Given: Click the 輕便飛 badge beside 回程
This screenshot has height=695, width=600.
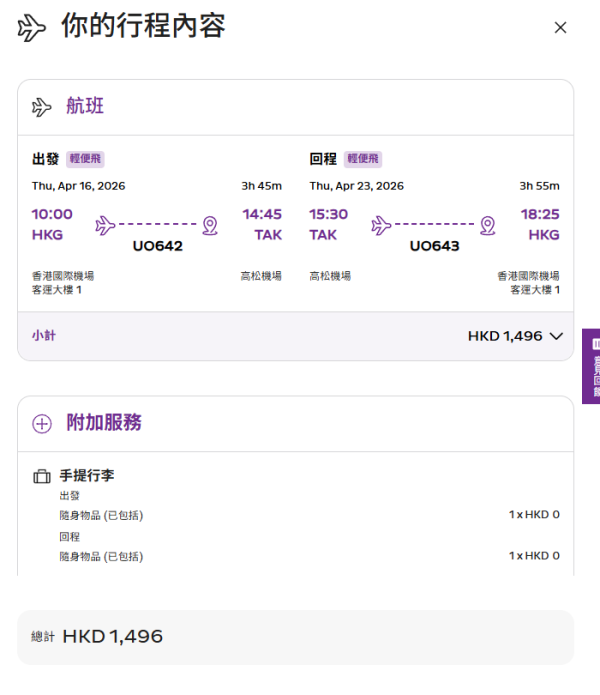Looking at the screenshot, I should 363,159.
